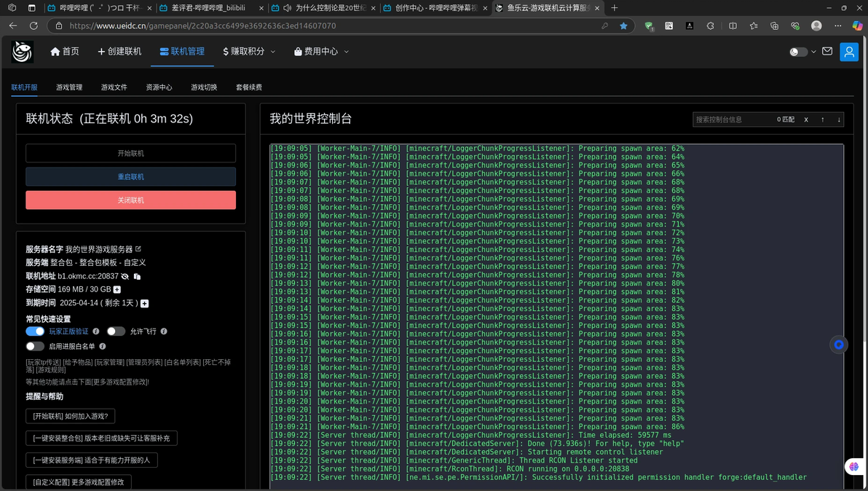
Task: Open the browser Extensions puzzle icon
Action: click(710, 26)
